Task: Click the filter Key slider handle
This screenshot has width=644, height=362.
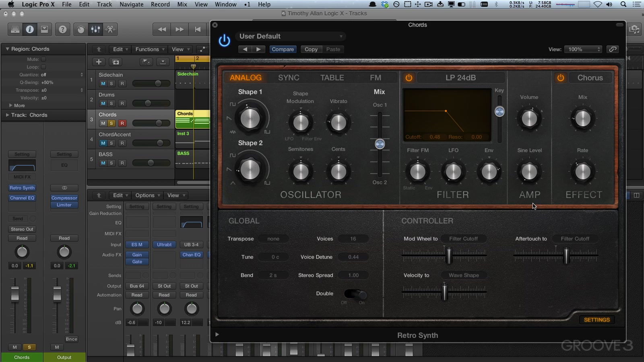Action: (x=500, y=111)
